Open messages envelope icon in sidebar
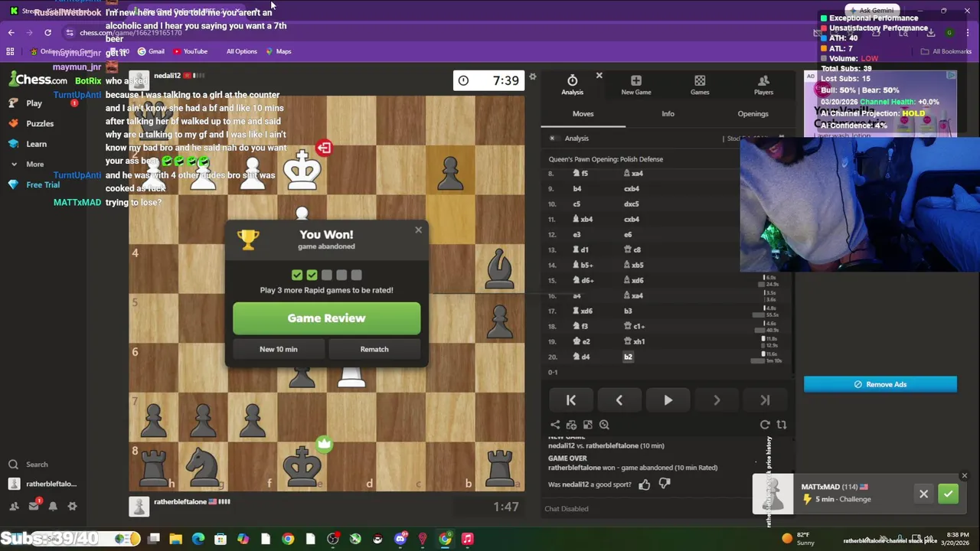 (x=34, y=506)
